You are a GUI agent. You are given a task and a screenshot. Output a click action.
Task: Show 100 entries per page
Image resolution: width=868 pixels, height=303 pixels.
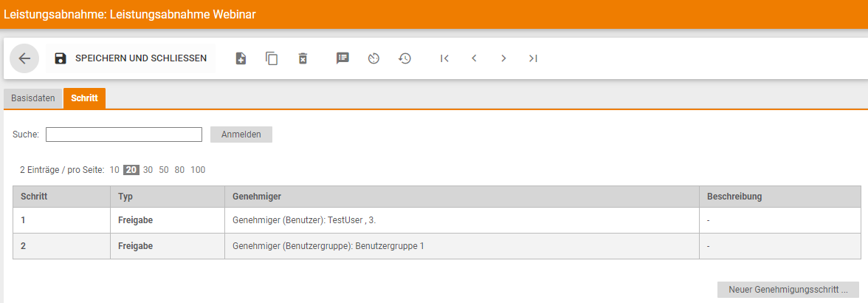tap(198, 170)
